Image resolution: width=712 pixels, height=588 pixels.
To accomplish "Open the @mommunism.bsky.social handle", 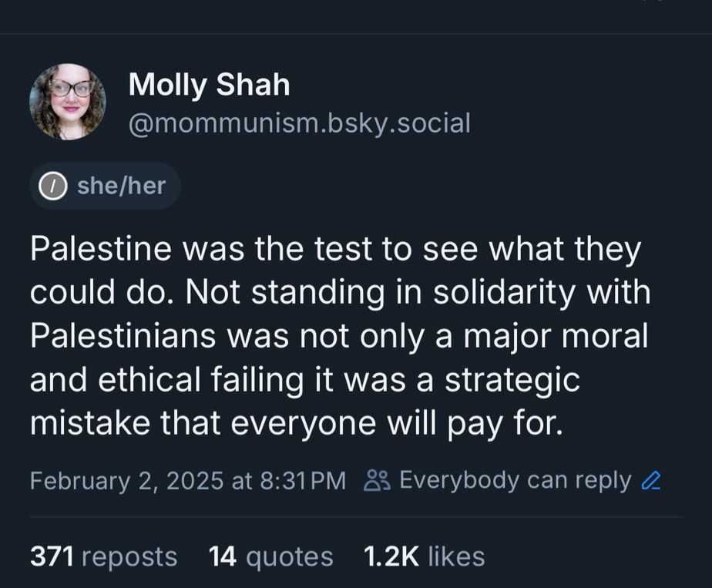I will click(x=299, y=122).
